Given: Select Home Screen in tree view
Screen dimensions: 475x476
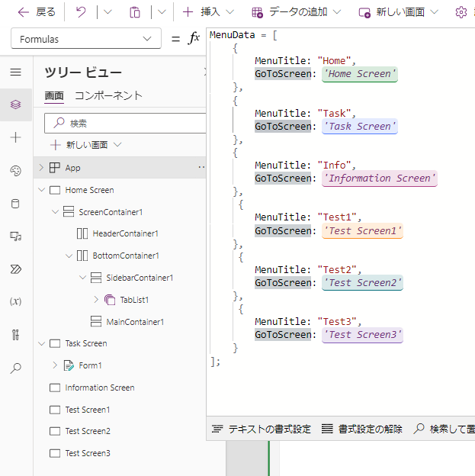Looking at the screenshot, I should click(x=89, y=190).
